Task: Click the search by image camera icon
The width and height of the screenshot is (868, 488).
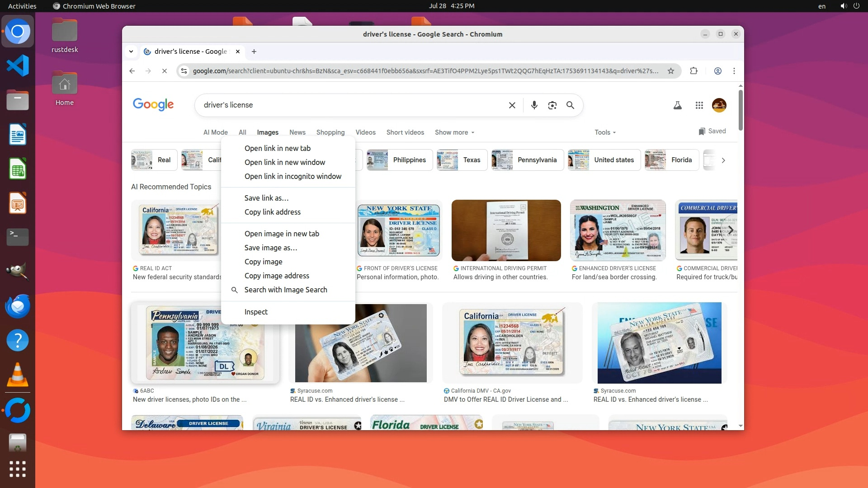Action: point(552,105)
